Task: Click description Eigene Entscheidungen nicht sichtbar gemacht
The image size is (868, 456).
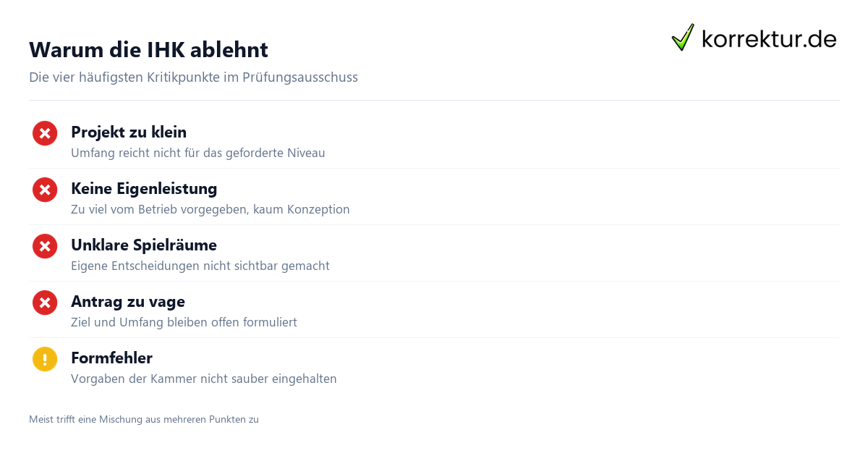Action: coord(200,266)
